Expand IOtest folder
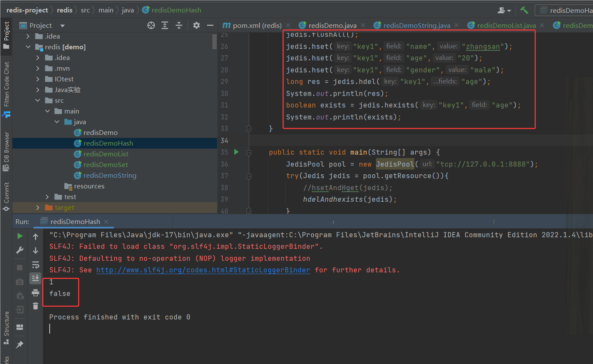 [x=38, y=79]
